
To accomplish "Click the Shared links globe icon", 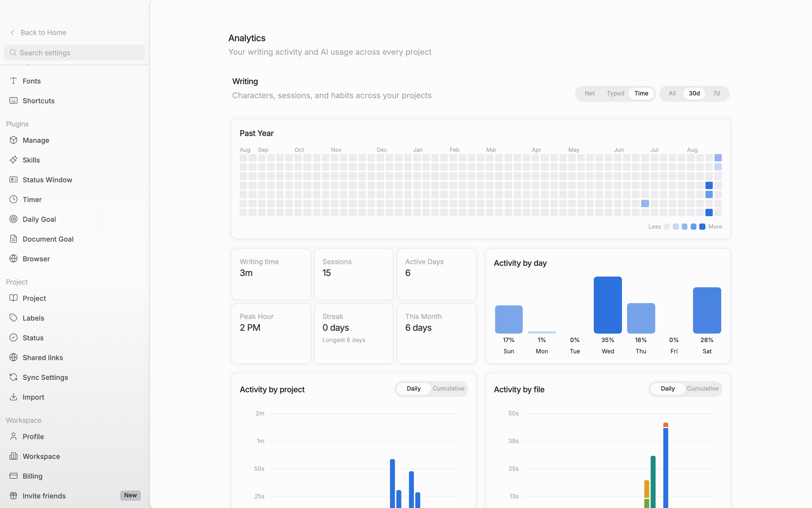I will coord(14,358).
